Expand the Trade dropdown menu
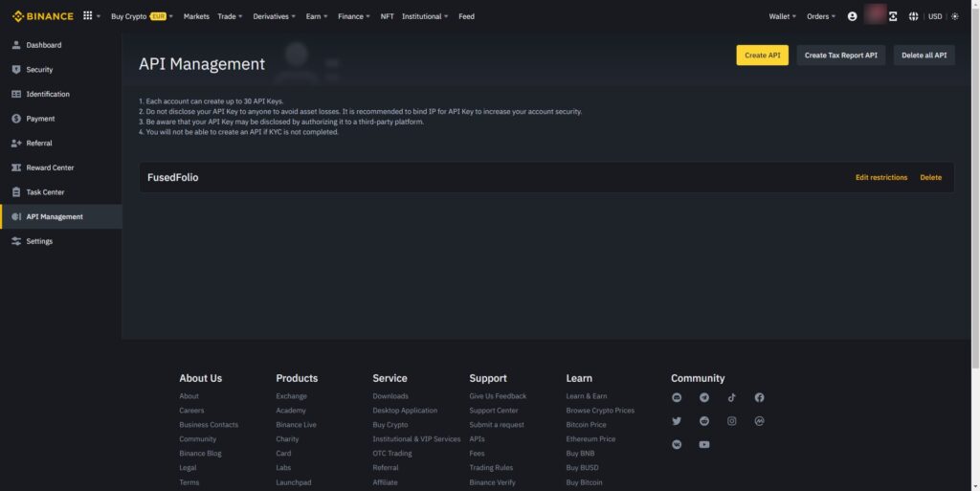 pos(230,16)
